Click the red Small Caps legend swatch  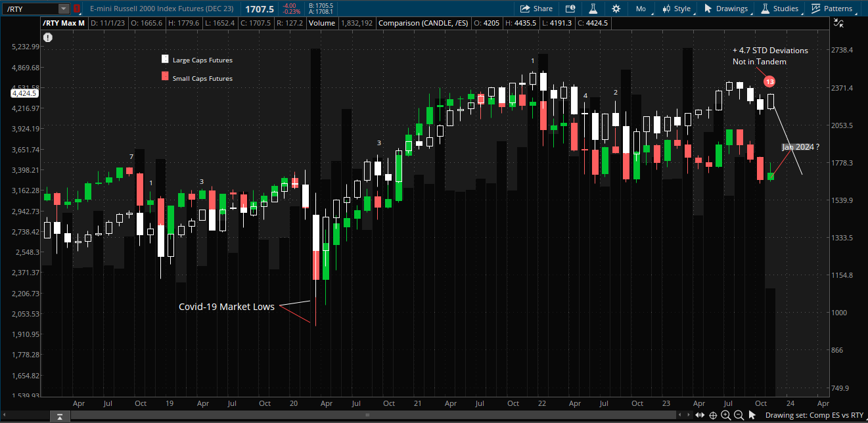164,77
